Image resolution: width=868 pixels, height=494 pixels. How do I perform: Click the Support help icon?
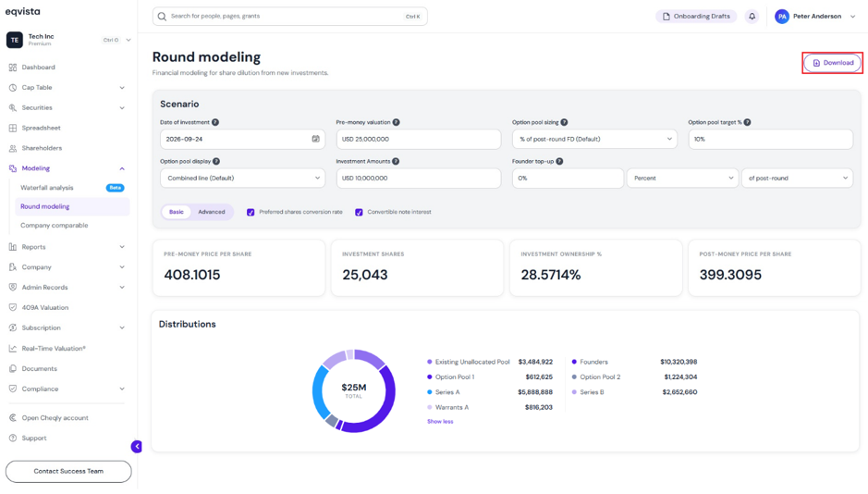click(13, 438)
